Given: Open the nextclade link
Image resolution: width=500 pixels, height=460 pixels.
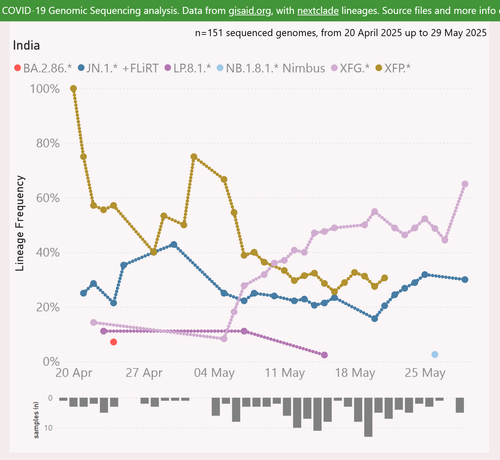Looking at the screenshot, I should pos(318,11).
